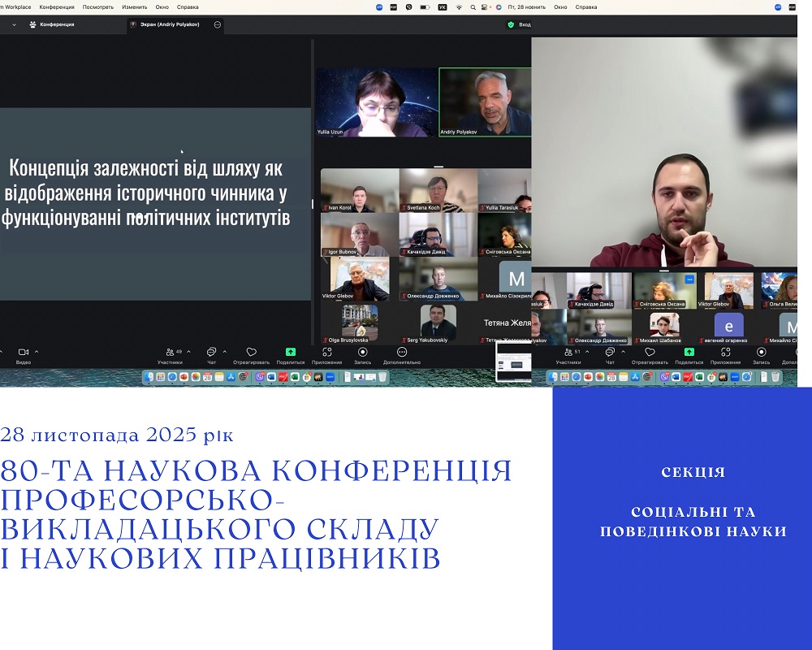The width and height of the screenshot is (812, 650).
Task: Start Запись recording in the left Zoom window
Action: pos(361,351)
